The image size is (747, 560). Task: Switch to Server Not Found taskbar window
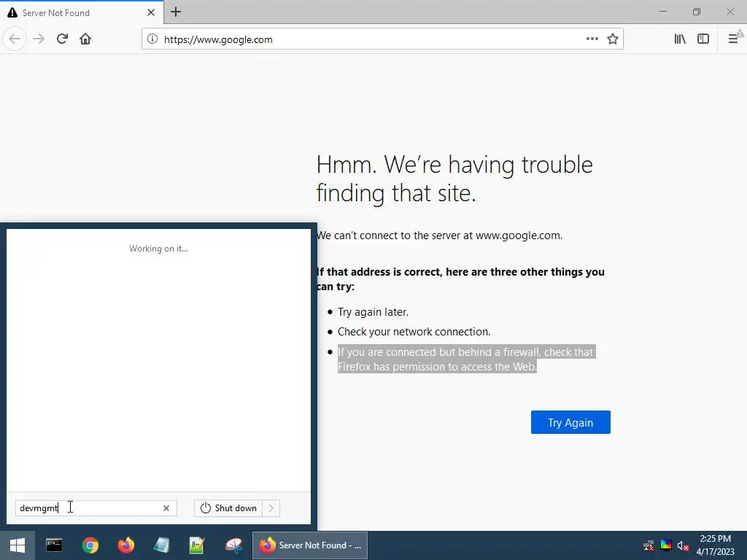[x=309, y=545]
